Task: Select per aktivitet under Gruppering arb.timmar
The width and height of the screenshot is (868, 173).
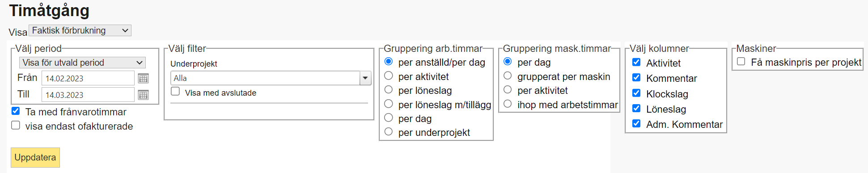Action: coord(389,76)
